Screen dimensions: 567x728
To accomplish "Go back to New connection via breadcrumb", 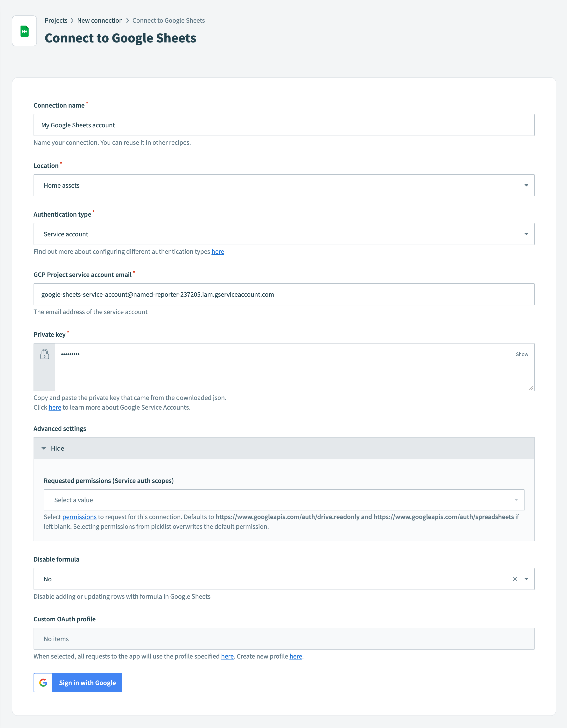I will 100,20.
